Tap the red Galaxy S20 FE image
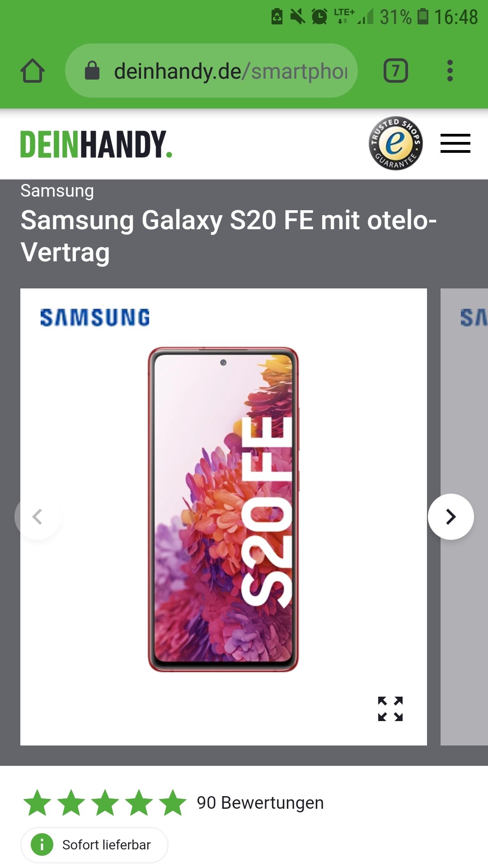This screenshot has height=868, width=488. [x=223, y=509]
